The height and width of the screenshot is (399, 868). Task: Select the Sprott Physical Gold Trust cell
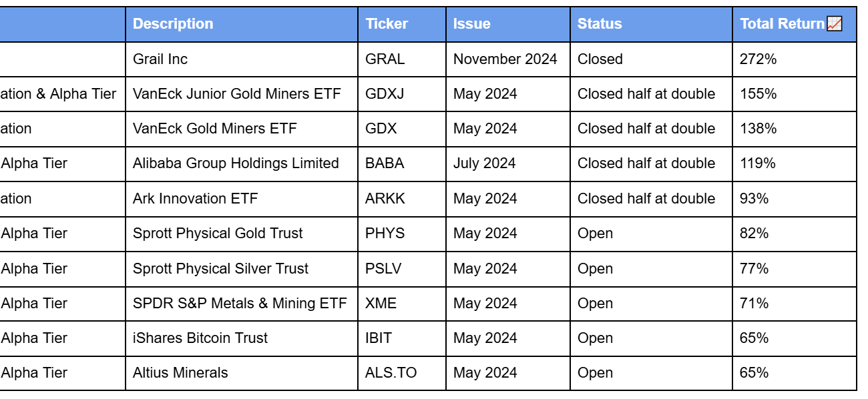point(242,234)
